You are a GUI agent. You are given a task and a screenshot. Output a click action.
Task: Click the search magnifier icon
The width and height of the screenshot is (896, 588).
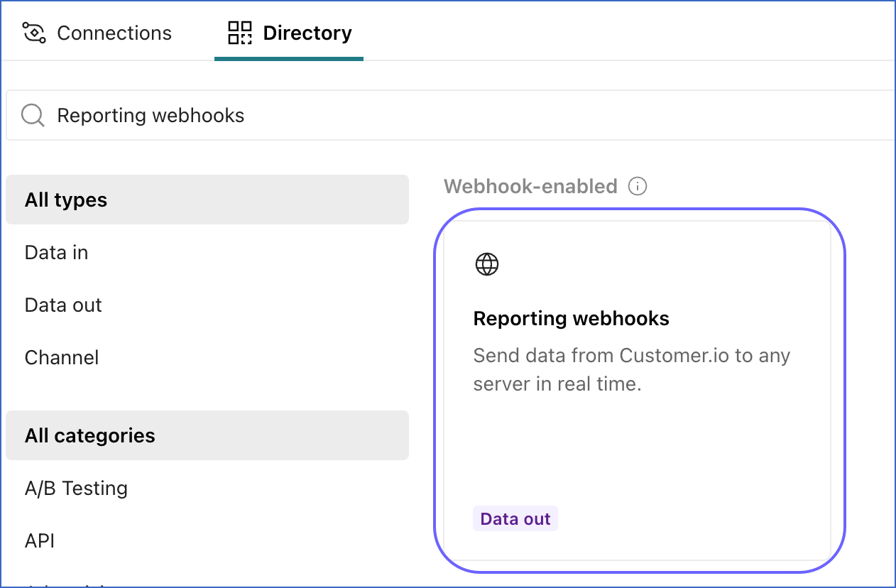(x=33, y=115)
